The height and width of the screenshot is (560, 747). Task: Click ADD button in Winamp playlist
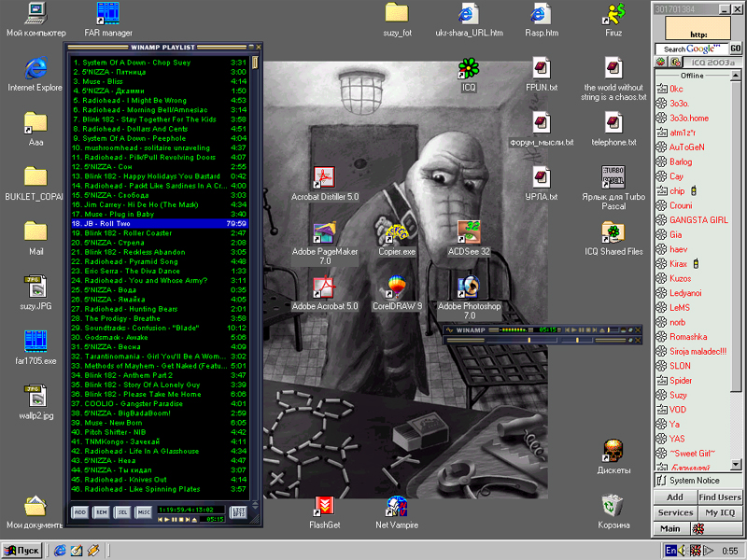coord(79,512)
